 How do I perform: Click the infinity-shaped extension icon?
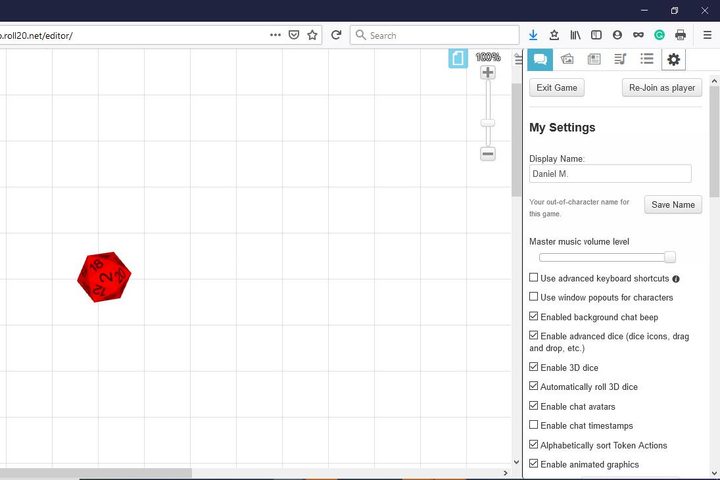coord(638,35)
